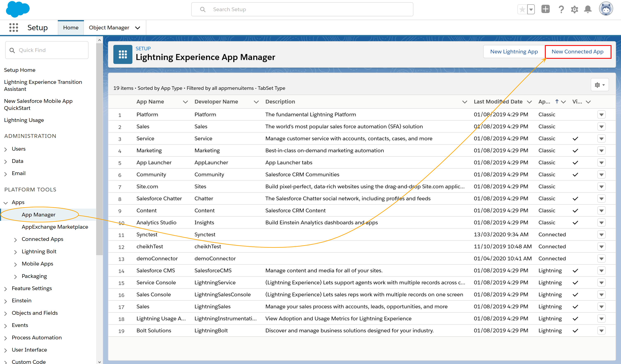The width and height of the screenshot is (621, 364).
Task: Click the global create plus icon
Action: [x=545, y=9]
